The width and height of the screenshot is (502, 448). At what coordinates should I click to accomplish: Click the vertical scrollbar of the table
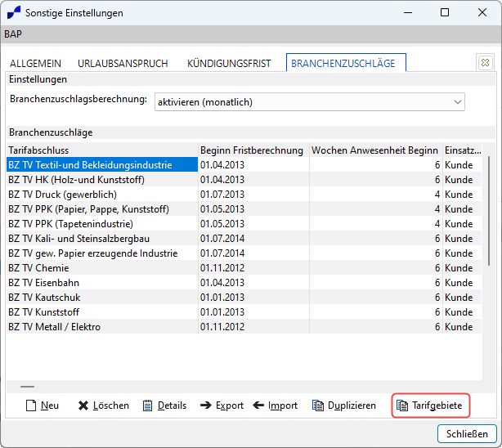tap(489, 212)
